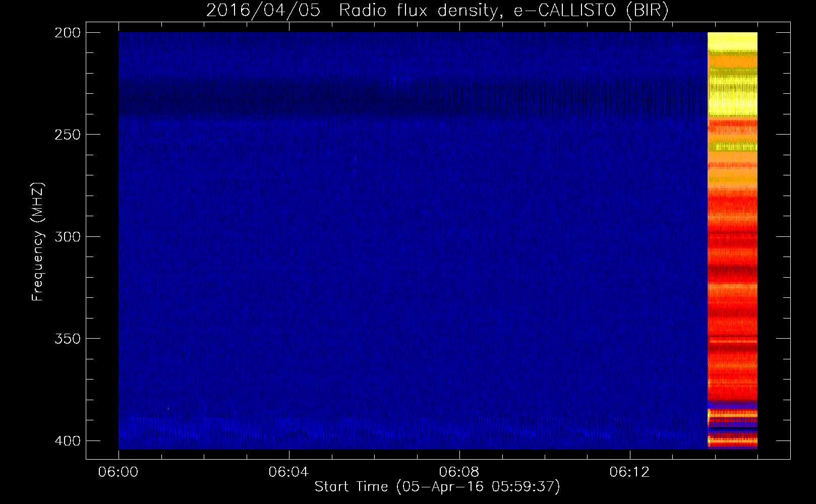Viewport: 816px width, 504px height.
Task: Click the plot title '2016/04/05 Radio flux density, e-CALLISTO (BIR)'
Action: [x=437, y=11]
